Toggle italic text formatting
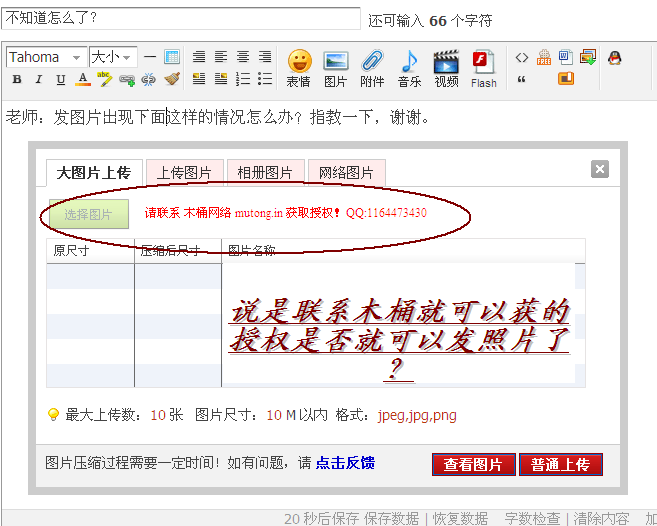The height and width of the screenshot is (526, 657). [x=39, y=80]
